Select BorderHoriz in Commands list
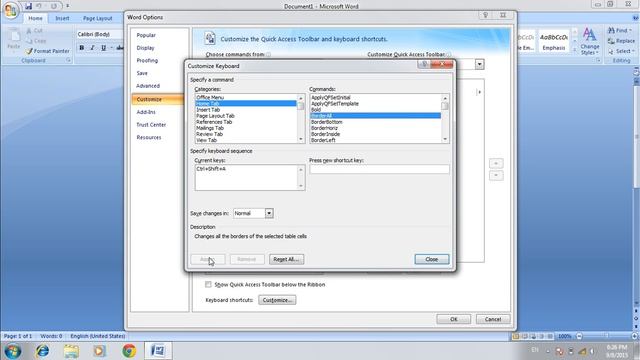This screenshot has width=640, height=360. 376,128
